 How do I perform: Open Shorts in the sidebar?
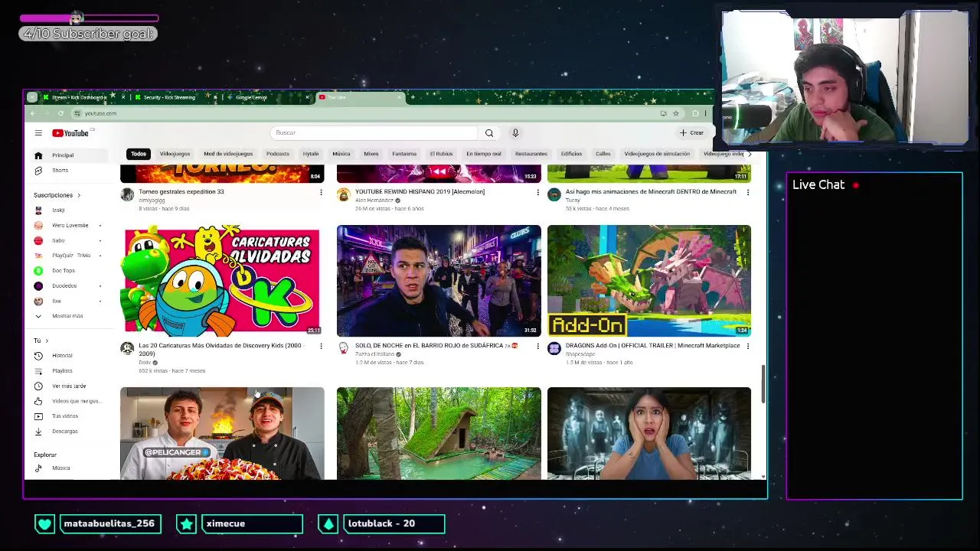pos(67,171)
